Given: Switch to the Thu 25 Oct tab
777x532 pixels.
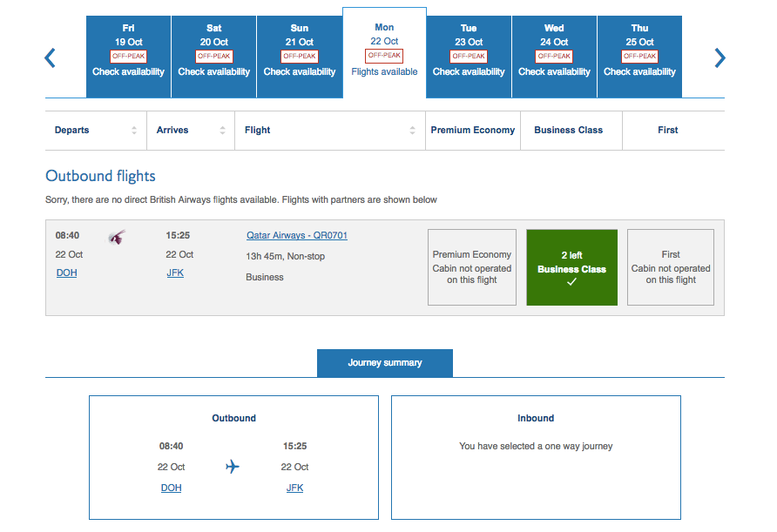Looking at the screenshot, I should click(x=639, y=56).
